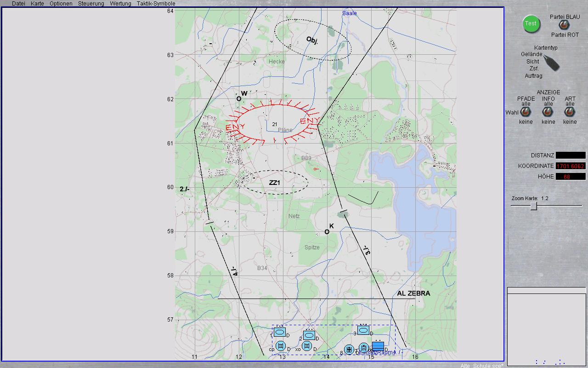Select armored unit 1 on the map
The image size is (588, 368).
279,332
